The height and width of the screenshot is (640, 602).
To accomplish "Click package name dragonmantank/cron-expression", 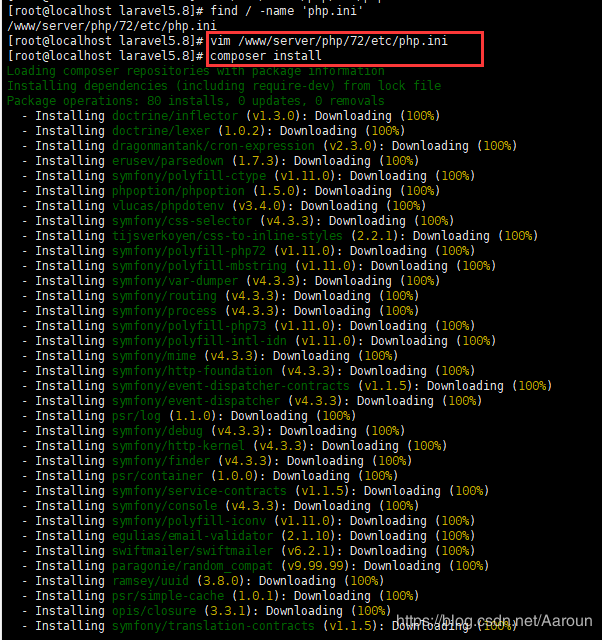I will 213,146.
